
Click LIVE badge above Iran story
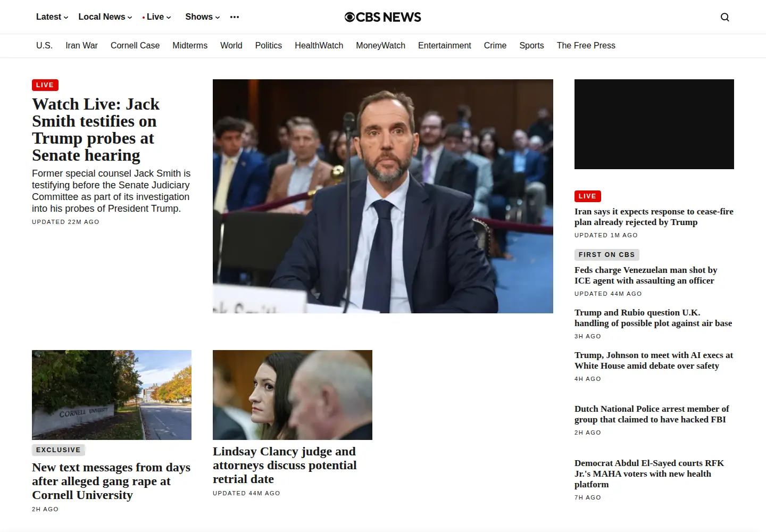[x=588, y=196]
